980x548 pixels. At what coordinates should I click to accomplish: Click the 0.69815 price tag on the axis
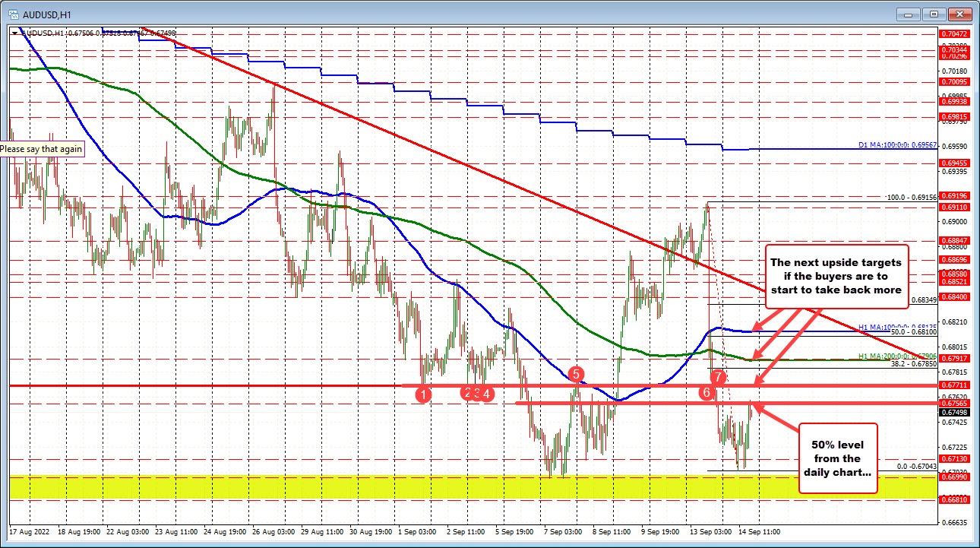[956, 117]
